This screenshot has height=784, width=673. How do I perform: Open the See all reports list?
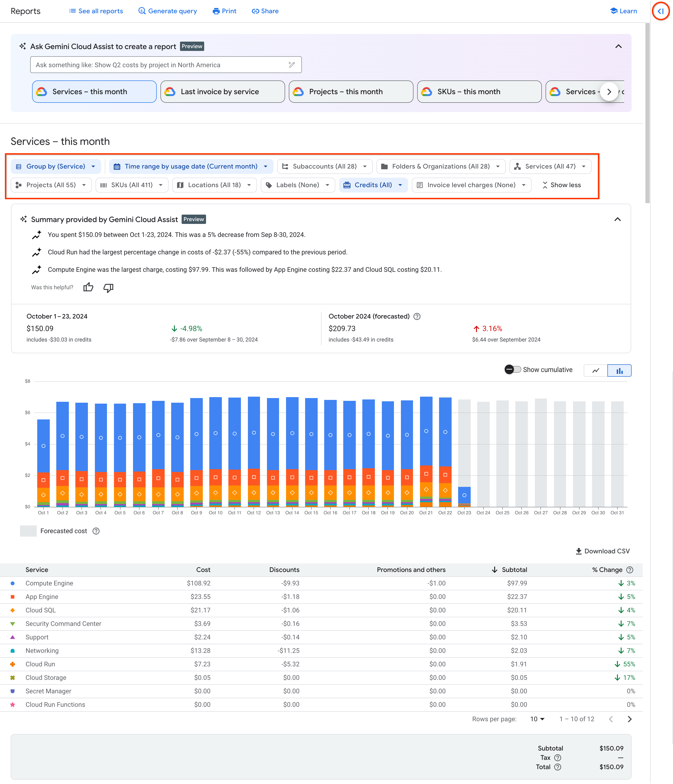click(x=96, y=11)
